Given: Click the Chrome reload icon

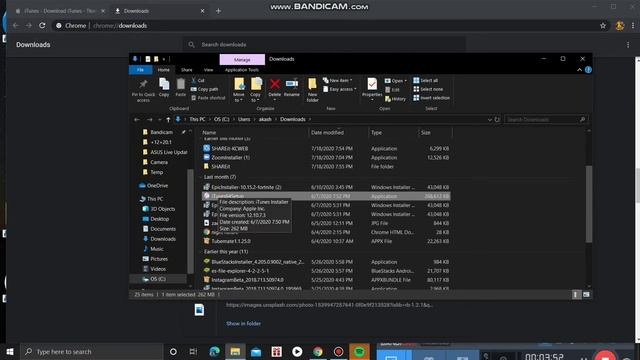Looking at the screenshot, I should click(x=42, y=25).
